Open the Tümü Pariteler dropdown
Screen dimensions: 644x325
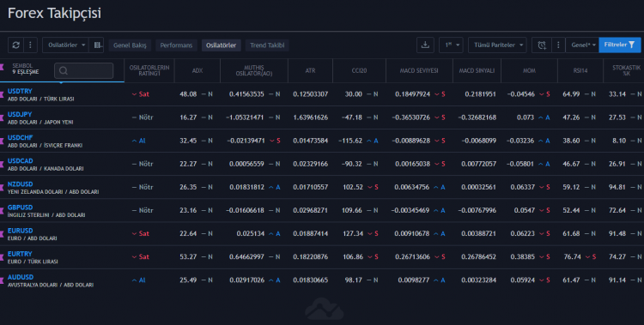(x=497, y=45)
